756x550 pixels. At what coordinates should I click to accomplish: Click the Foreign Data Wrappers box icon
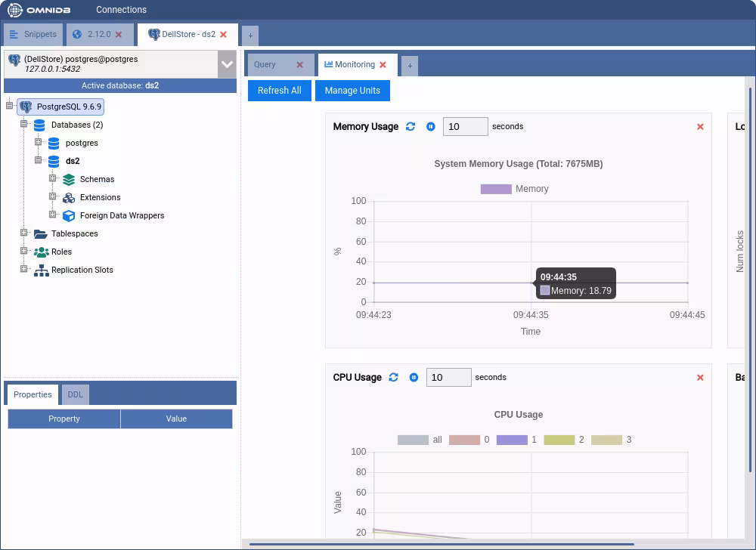pyautogui.click(x=69, y=216)
